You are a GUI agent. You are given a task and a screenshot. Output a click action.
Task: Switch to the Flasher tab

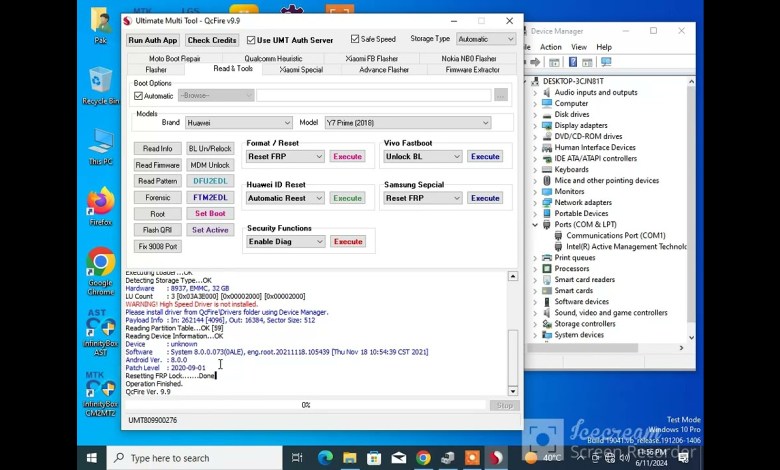coord(156,70)
